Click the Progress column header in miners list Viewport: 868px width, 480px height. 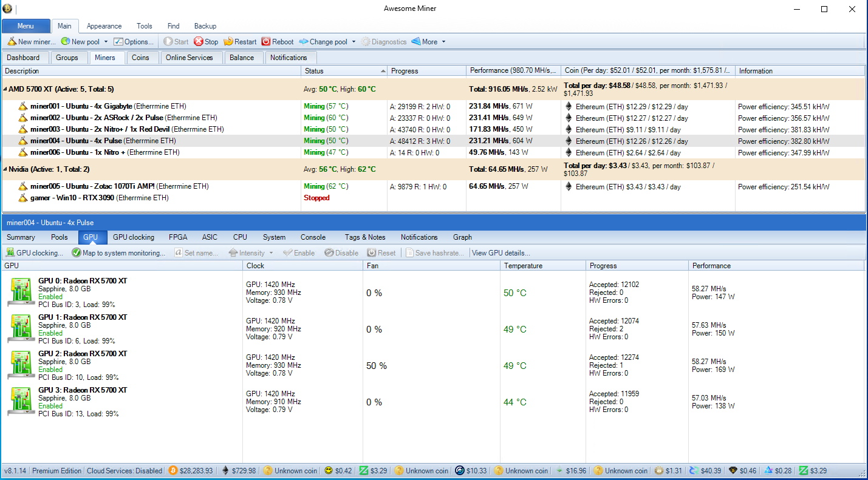tap(426, 71)
